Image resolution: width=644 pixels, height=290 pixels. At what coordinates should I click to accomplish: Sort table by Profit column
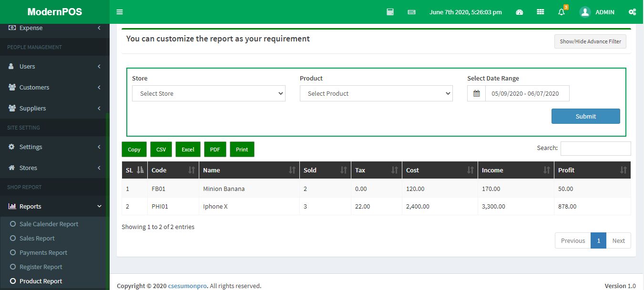point(592,170)
